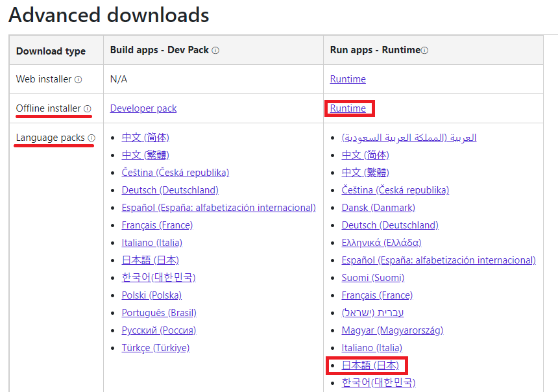558x392 pixels.
Task: Click the info icon next to Dev Pack header
Action: point(215,51)
